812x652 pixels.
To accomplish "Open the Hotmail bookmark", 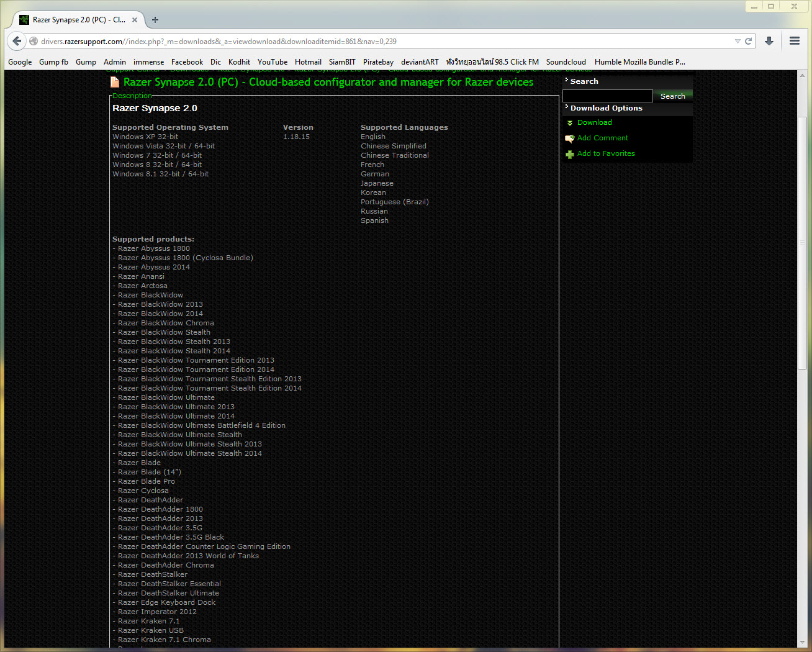I will point(308,62).
